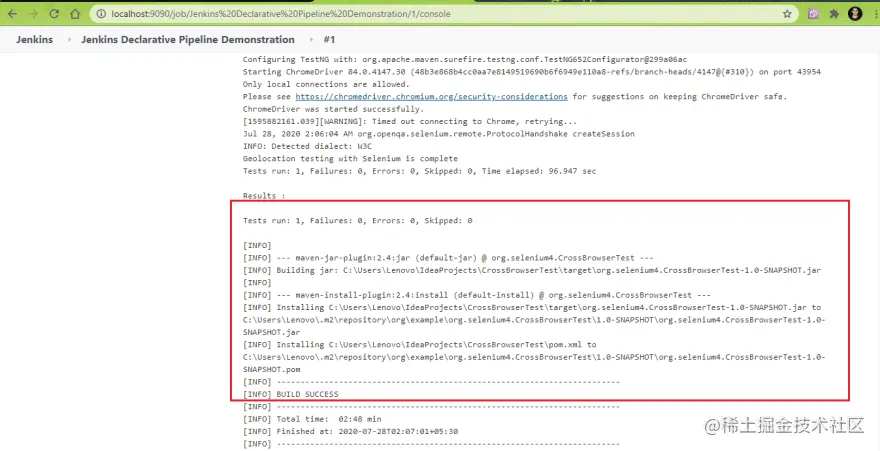View site info icon beside localhost URL
Viewport: 880px width, 451px height.
click(102, 14)
